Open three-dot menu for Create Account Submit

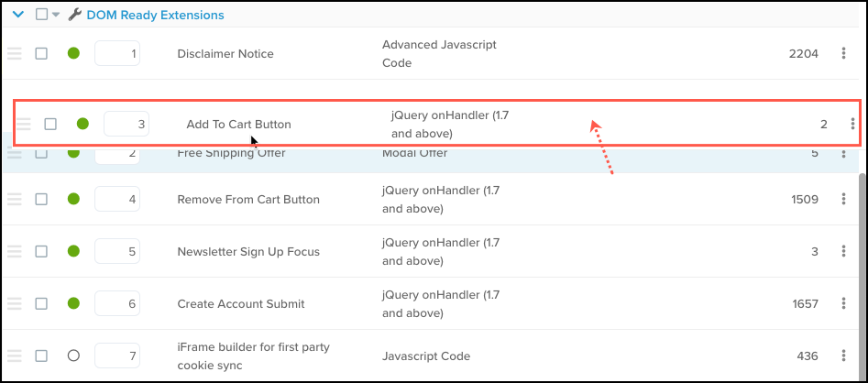pyautogui.click(x=843, y=303)
